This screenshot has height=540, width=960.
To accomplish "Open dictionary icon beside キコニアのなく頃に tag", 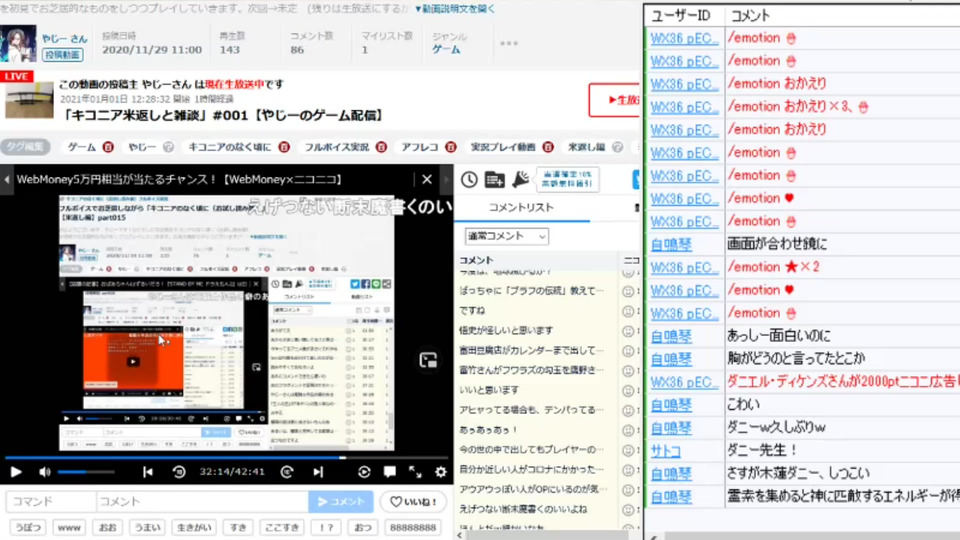I will pyautogui.click(x=284, y=147).
